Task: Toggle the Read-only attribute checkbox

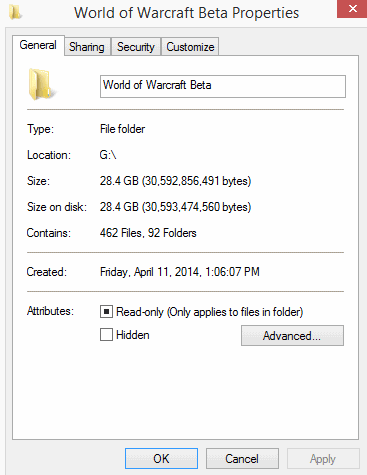Action: [106, 312]
